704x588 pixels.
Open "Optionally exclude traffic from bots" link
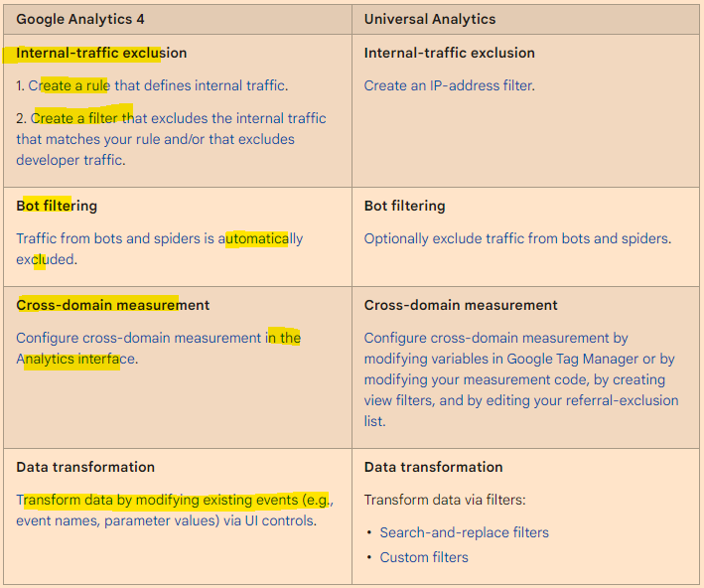coord(516,238)
